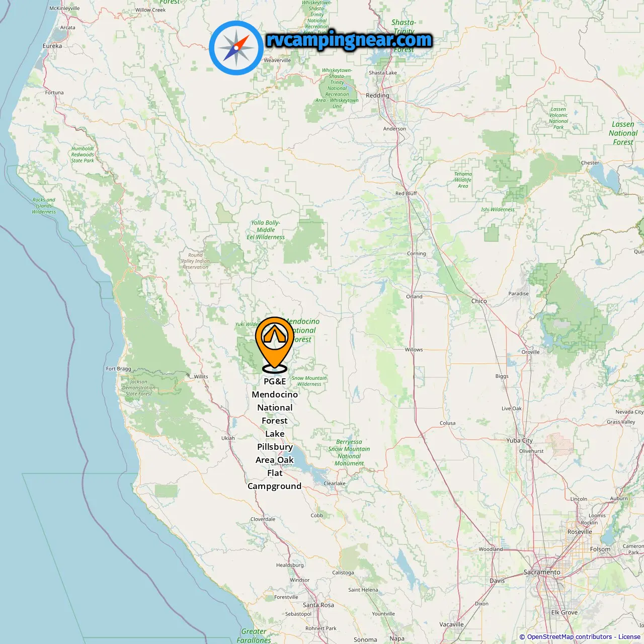Click the Fort Bragg town label
The image size is (644, 644).
point(118,369)
